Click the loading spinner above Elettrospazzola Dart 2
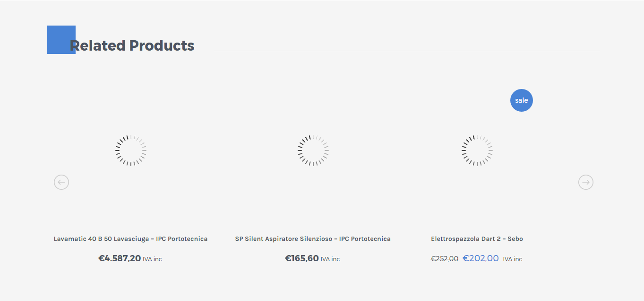Screen dimensions: 644x301 477,150
